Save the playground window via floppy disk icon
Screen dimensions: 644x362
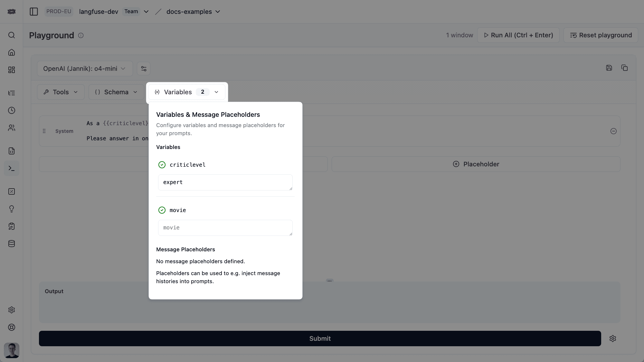[x=609, y=68]
